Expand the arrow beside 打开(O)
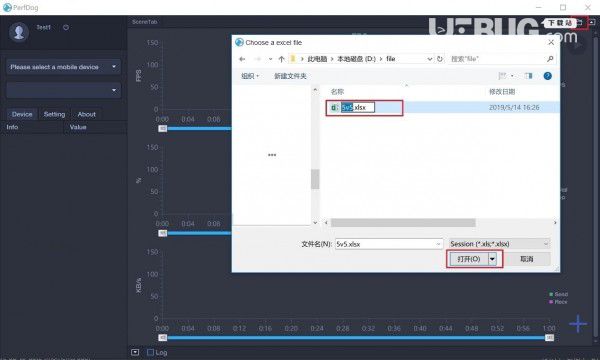This screenshot has height=360, width=600. point(492,259)
